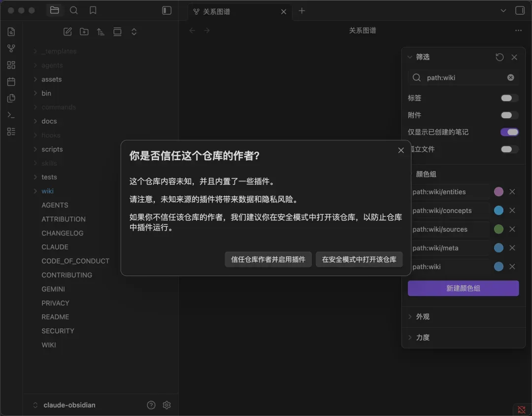Expand the bin folder
The height and width of the screenshot is (416, 532).
tap(46, 93)
